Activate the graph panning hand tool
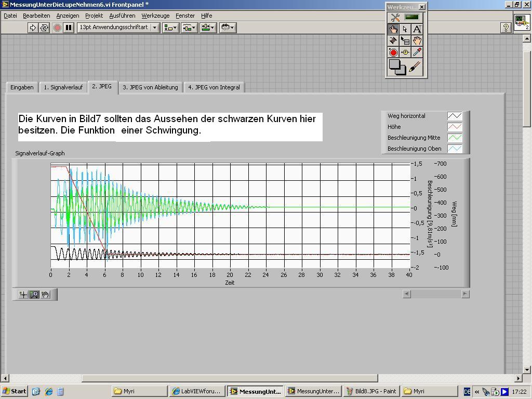The height and width of the screenshot is (399, 532). click(x=46, y=295)
